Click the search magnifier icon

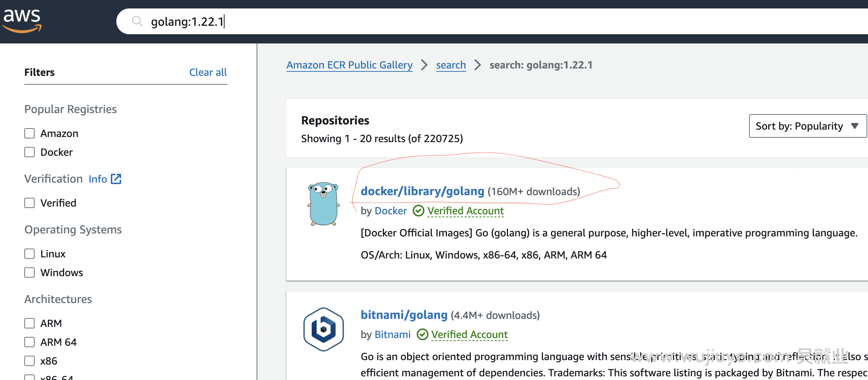(137, 21)
